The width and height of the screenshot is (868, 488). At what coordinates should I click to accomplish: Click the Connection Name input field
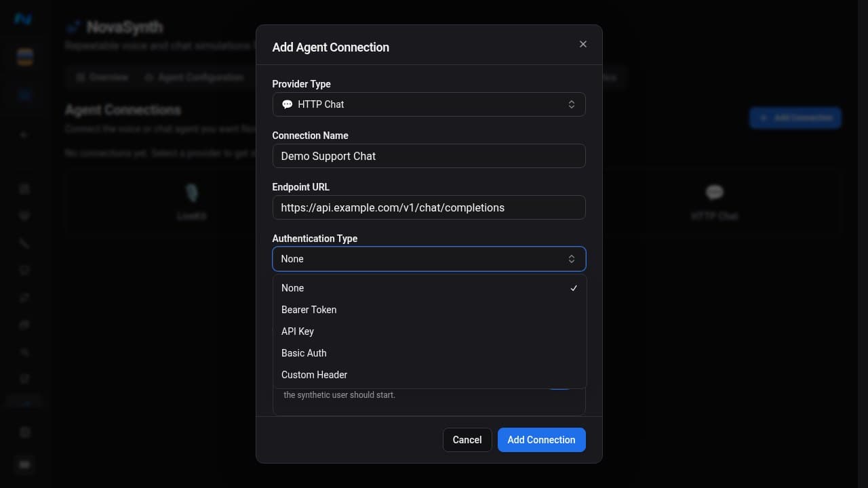429,156
